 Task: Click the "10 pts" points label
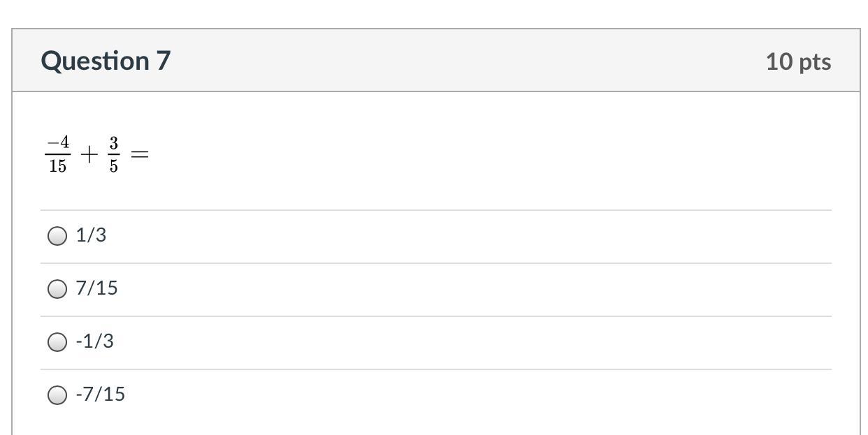pos(798,61)
